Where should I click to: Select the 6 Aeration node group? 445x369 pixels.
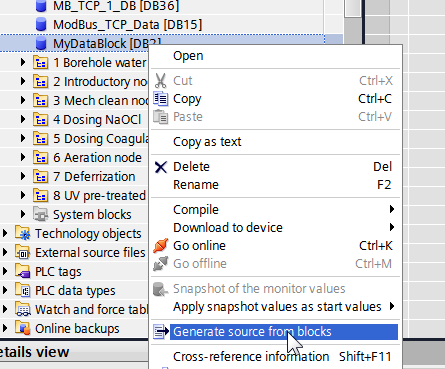(97, 158)
